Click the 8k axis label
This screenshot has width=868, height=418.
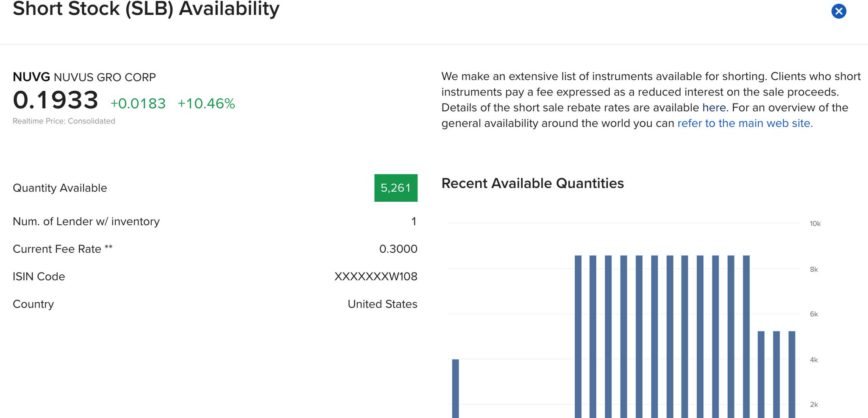coord(814,269)
